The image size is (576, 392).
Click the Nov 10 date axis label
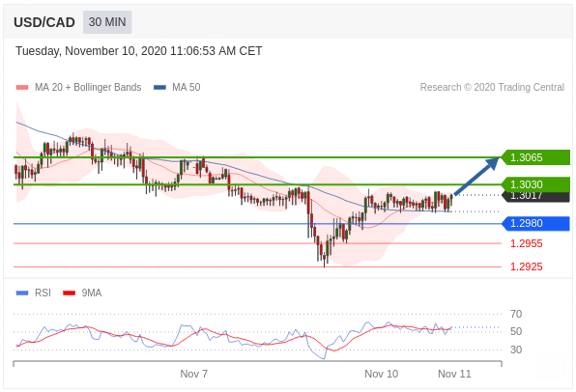click(x=381, y=374)
